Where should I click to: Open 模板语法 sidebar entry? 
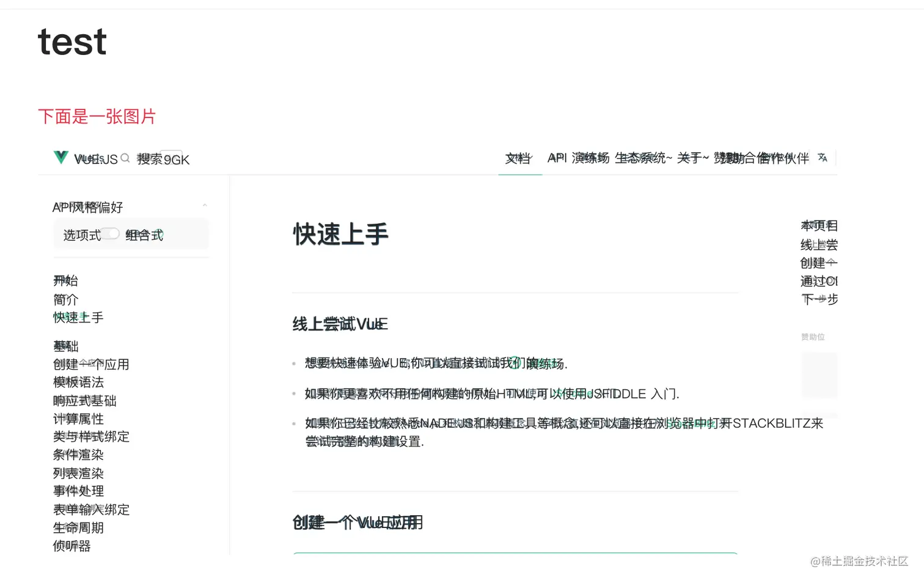pyautogui.click(x=78, y=382)
